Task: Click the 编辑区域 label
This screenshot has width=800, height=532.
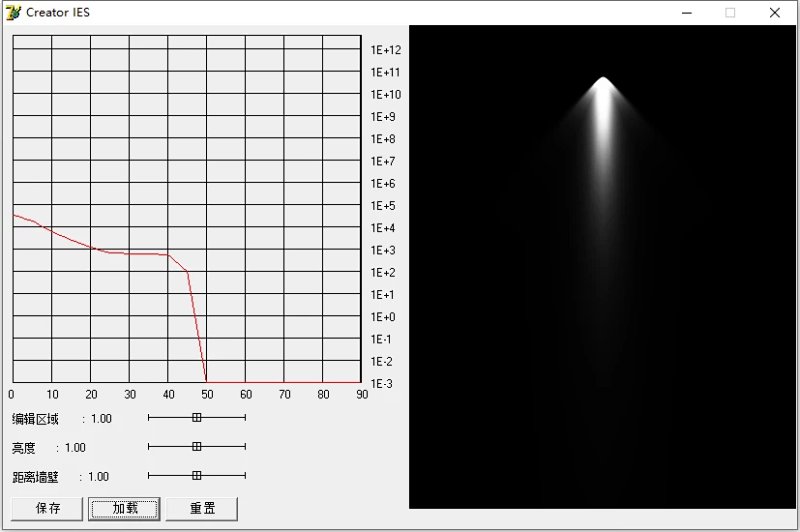Action: 35,419
